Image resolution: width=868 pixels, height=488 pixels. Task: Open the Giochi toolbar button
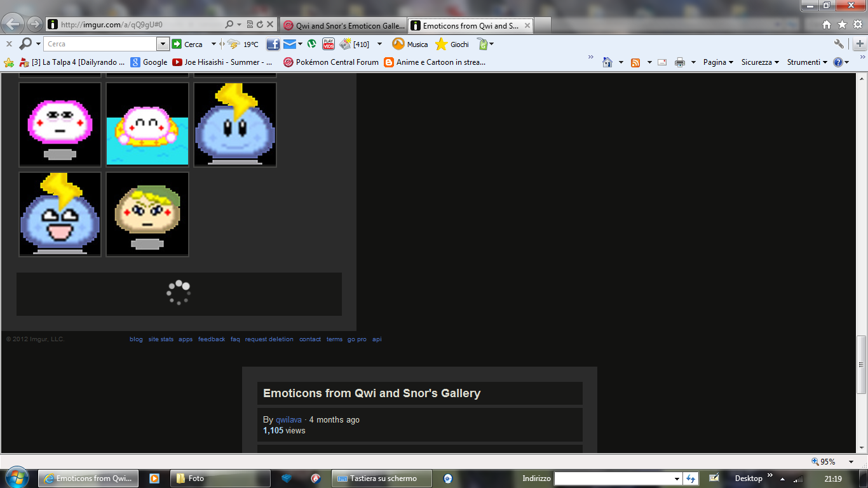[452, 44]
